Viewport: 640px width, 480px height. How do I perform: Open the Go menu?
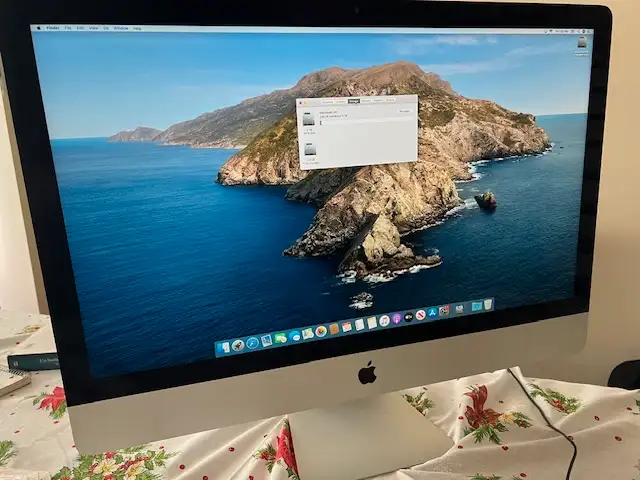[x=106, y=28]
